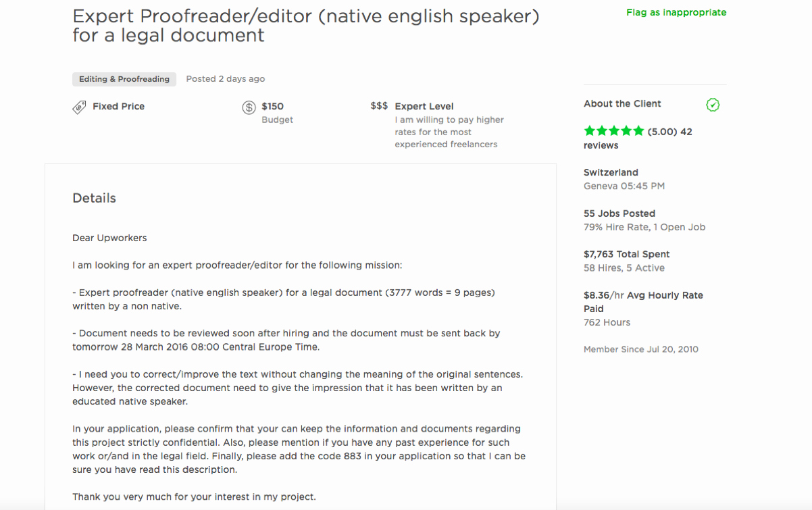Image resolution: width=812 pixels, height=510 pixels.
Task: Flag this job as inappropriate
Action: (x=676, y=12)
